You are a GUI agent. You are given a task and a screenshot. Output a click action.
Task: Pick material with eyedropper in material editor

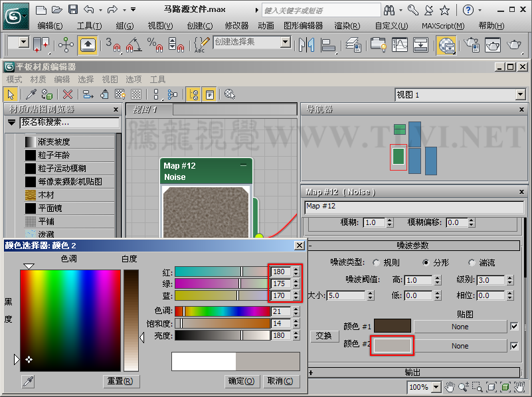[x=31, y=94]
